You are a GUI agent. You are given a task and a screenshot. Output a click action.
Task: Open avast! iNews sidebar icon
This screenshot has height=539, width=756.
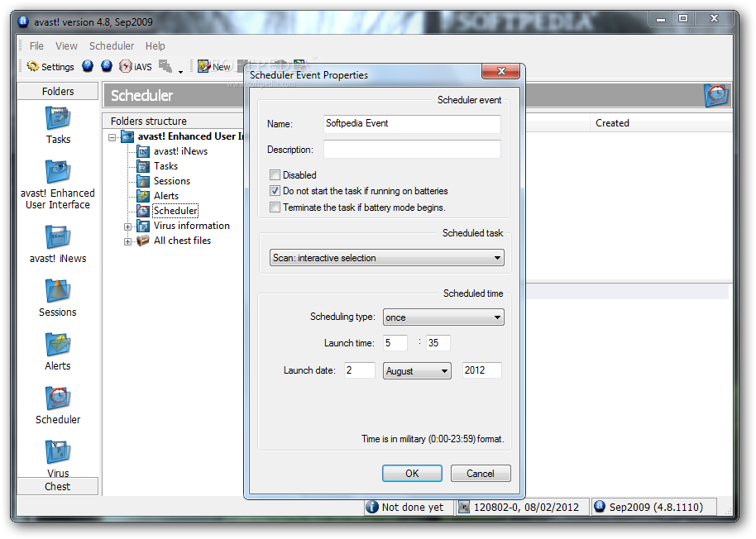[58, 244]
